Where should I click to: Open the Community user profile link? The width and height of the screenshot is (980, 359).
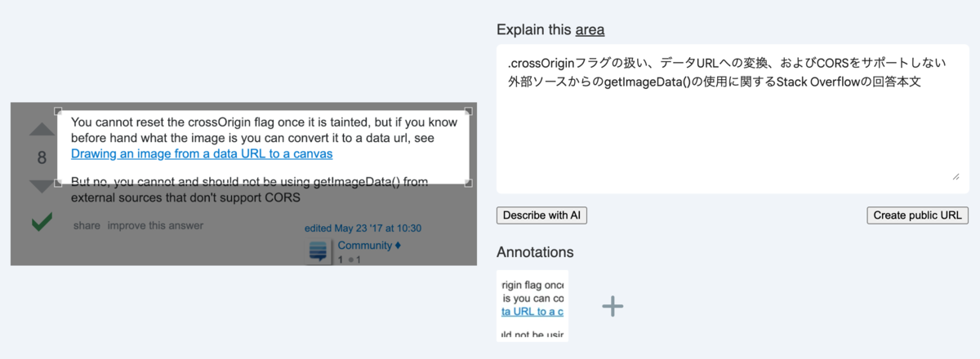tap(365, 246)
